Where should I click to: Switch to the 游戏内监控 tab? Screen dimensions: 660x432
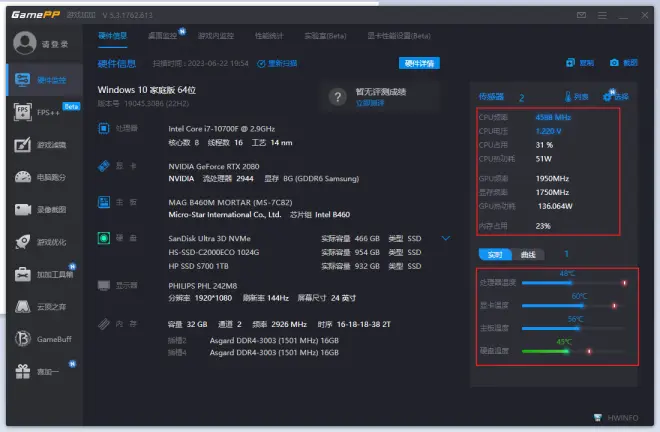[x=216, y=36]
